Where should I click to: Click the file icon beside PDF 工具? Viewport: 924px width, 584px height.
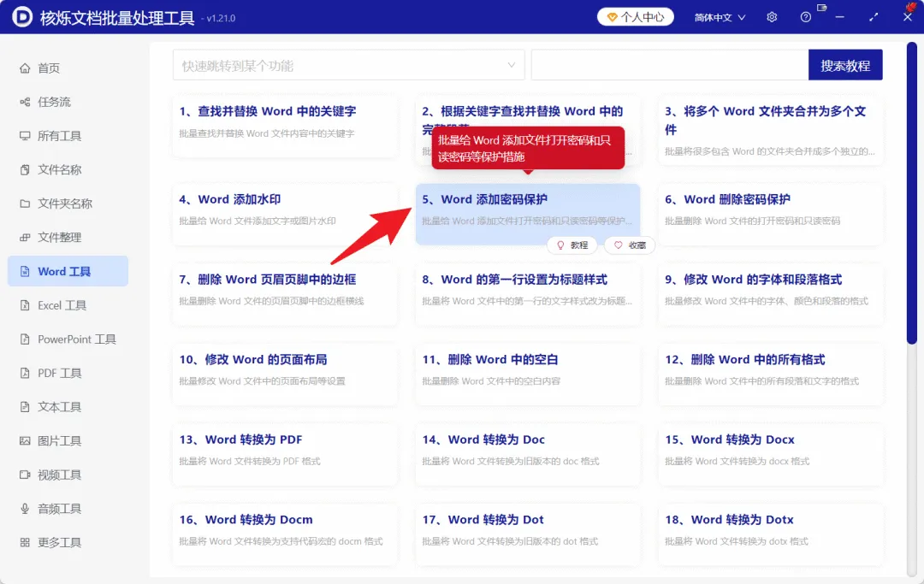click(x=25, y=374)
